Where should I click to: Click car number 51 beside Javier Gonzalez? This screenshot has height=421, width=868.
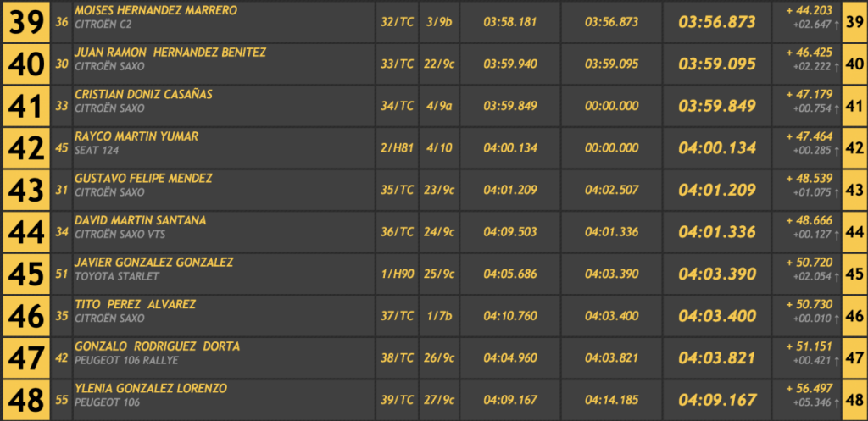pyautogui.click(x=61, y=274)
